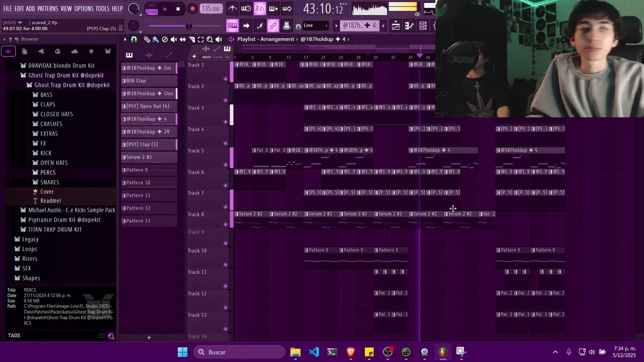Open the HELP menu
The height and width of the screenshot is (362, 644).
click(x=117, y=9)
